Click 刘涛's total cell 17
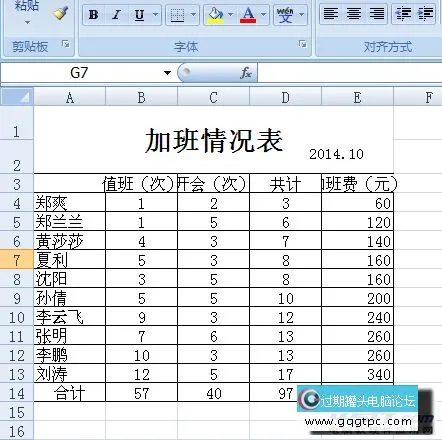The image size is (442, 440). point(286,374)
